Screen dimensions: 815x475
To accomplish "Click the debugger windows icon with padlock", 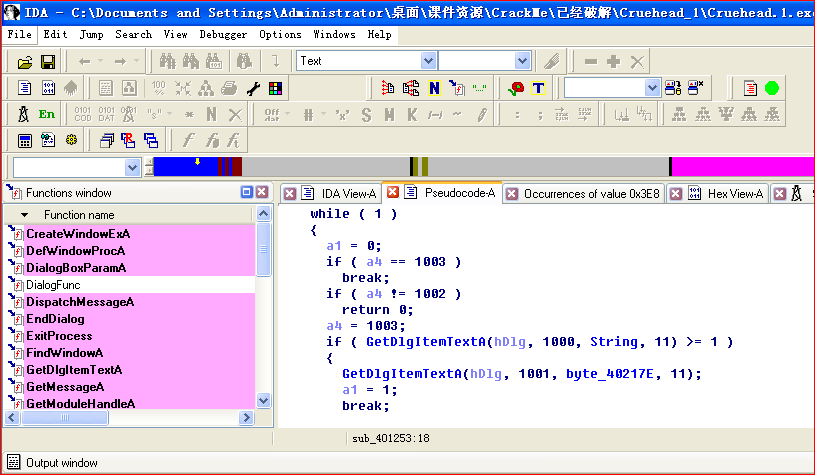I will 673,88.
